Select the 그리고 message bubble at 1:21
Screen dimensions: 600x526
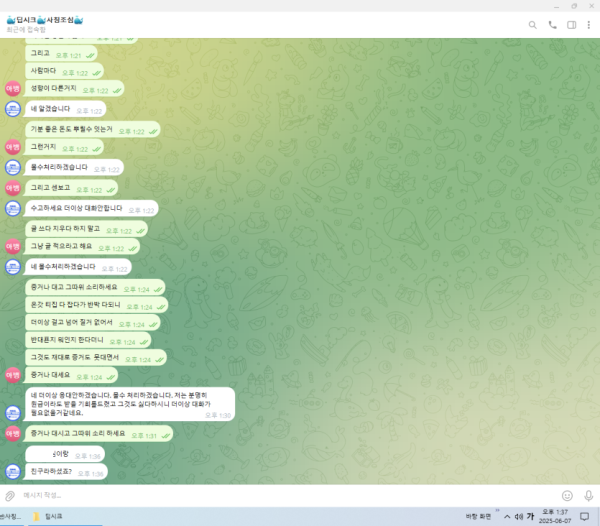[x=61, y=54]
